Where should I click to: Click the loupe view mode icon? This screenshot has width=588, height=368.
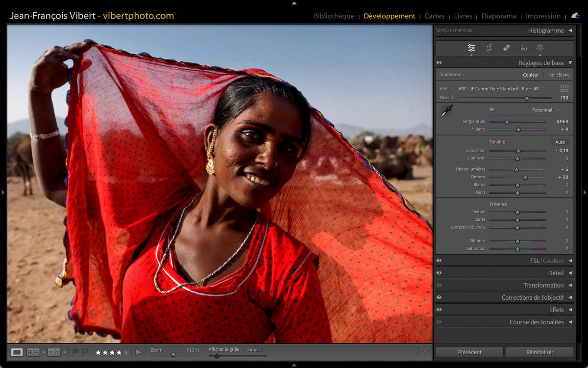(17, 352)
